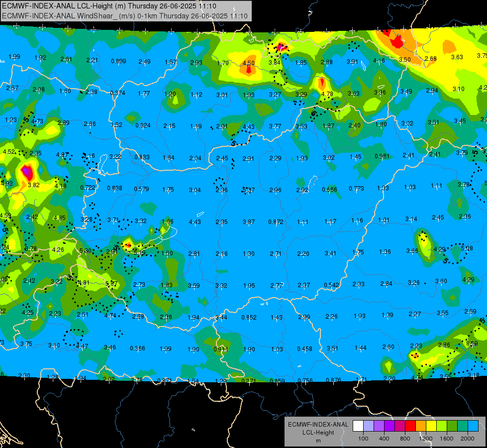This screenshot has width=487, height=448.
Task: Click the wind shear value 4.85
Action: point(59,218)
